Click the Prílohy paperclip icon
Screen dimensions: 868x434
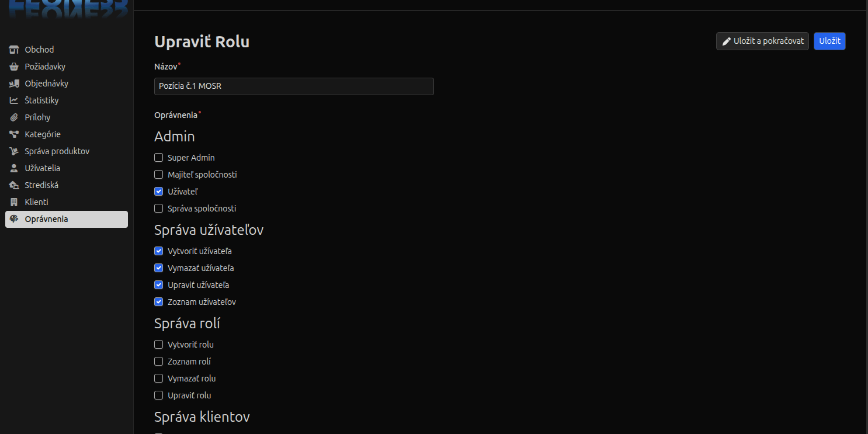coord(14,117)
